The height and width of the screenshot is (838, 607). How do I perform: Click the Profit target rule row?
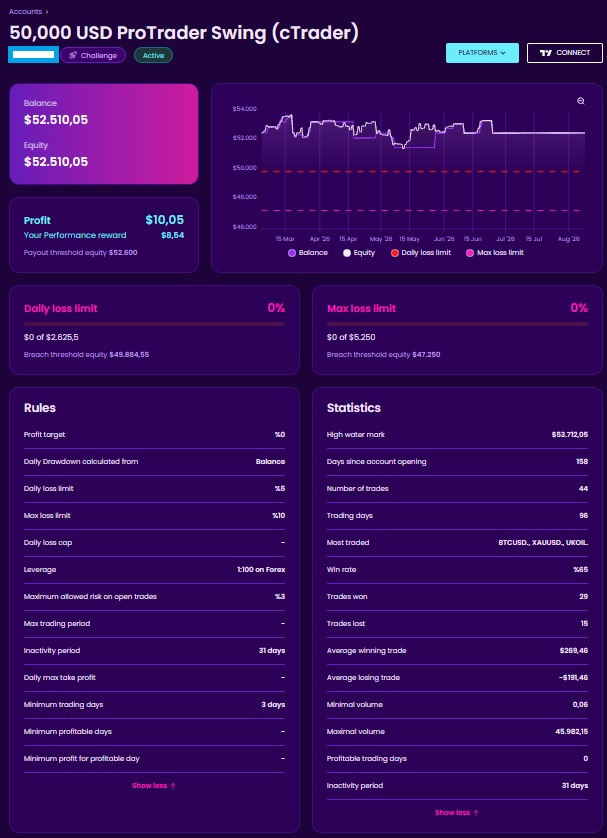tap(154, 435)
